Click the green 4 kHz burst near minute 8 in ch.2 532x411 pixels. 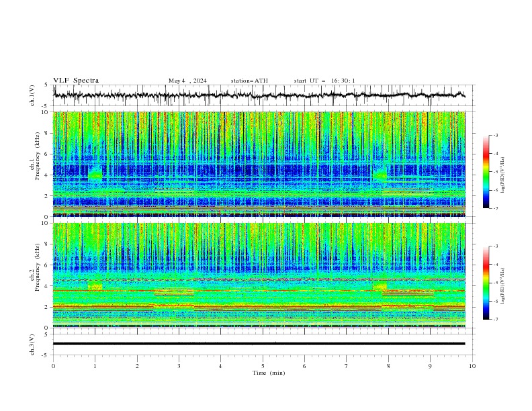pyautogui.click(x=380, y=285)
